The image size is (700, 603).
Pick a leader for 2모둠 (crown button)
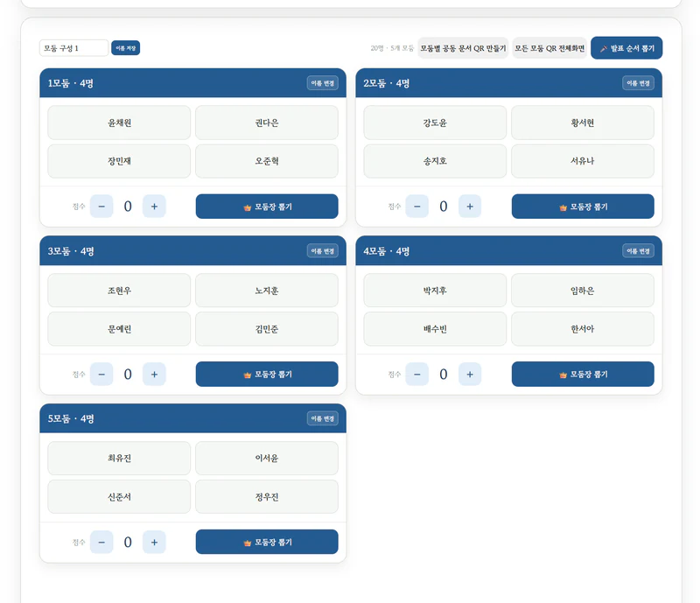point(583,207)
